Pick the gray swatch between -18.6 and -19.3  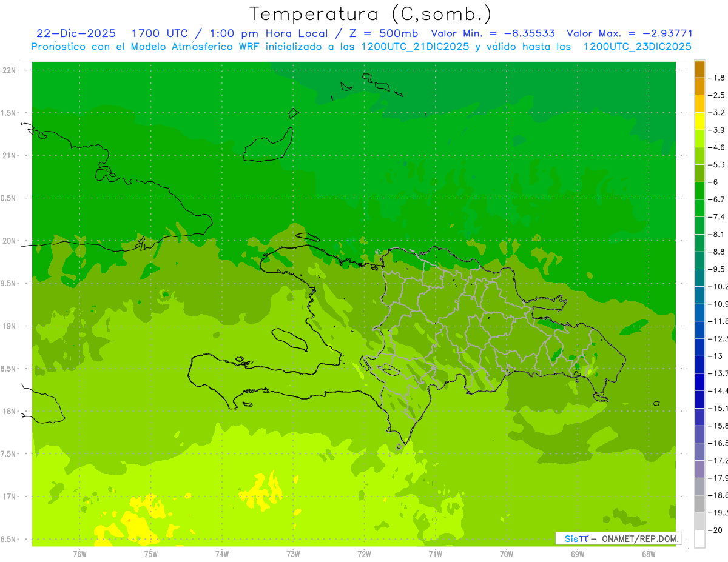(x=699, y=504)
